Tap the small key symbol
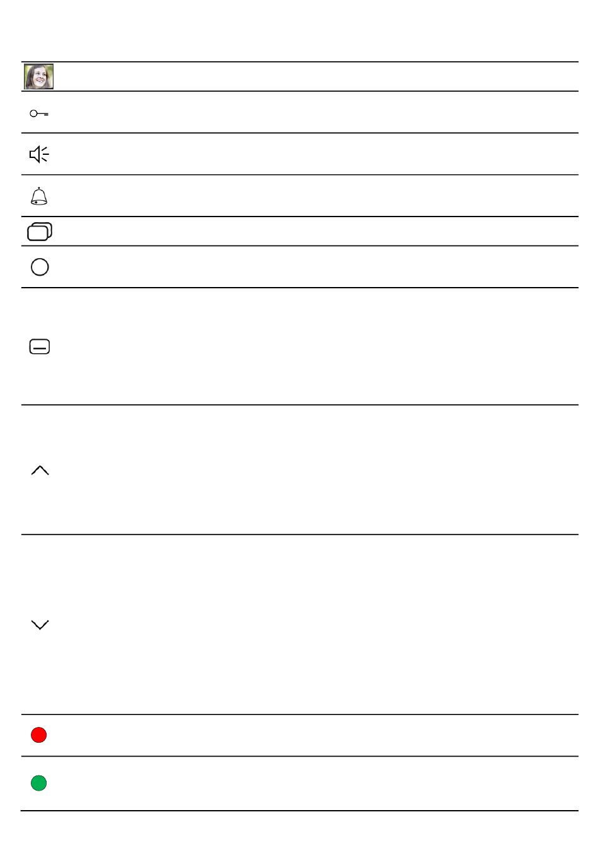The height and width of the screenshot is (868, 598). point(39,114)
